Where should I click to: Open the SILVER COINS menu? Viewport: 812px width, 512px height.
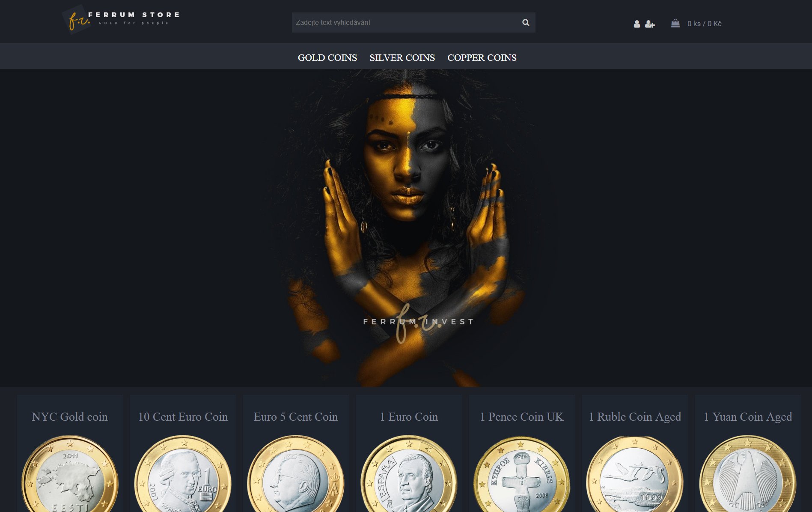coord(402,58)
